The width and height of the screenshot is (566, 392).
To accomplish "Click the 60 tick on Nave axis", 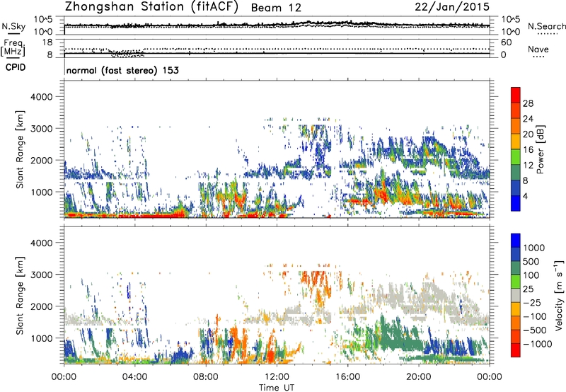I will 507,42.
